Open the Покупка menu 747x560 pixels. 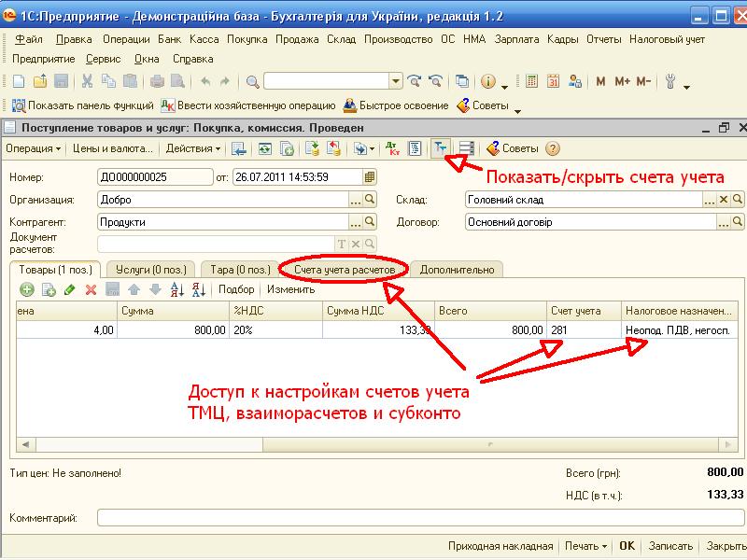[x=247, y=39]
